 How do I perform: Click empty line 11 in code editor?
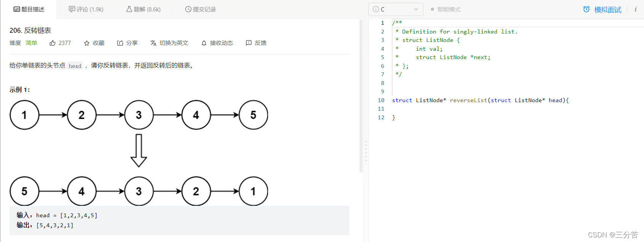pyautogui.click(x=458, y=109)
